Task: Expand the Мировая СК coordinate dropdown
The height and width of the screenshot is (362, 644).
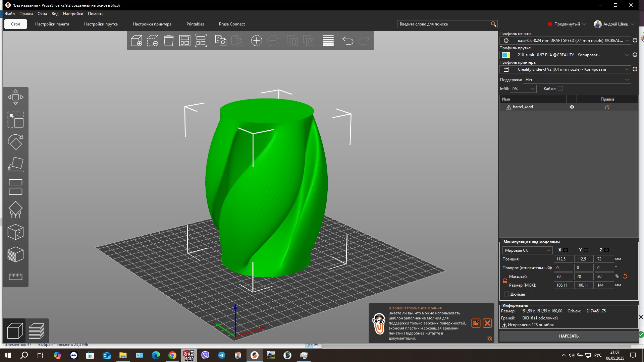Action: [527, 250]
